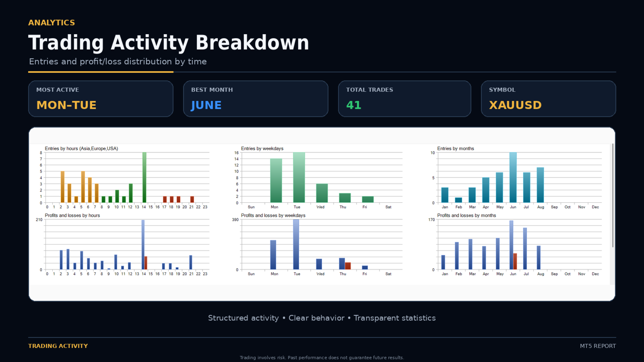Select the Tuesday profit bar in weekdays chart
Screen dimensions: 644x362
[x=296, y=244]
